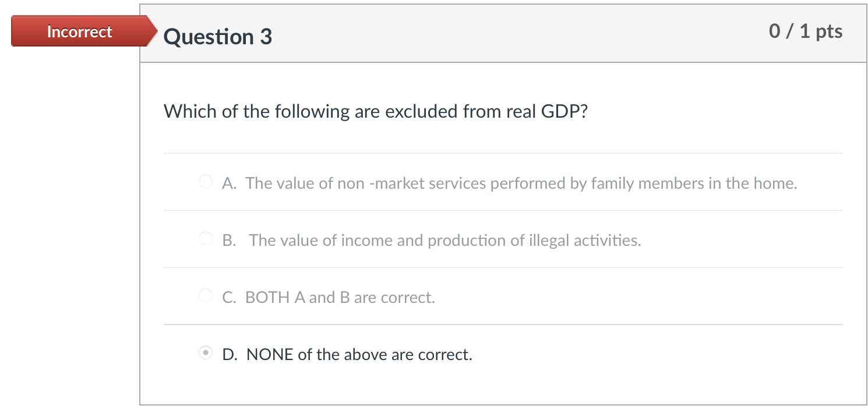Click the '0 / 1 pts' score
Screen dimensions: 868x409
click(806, 31)
